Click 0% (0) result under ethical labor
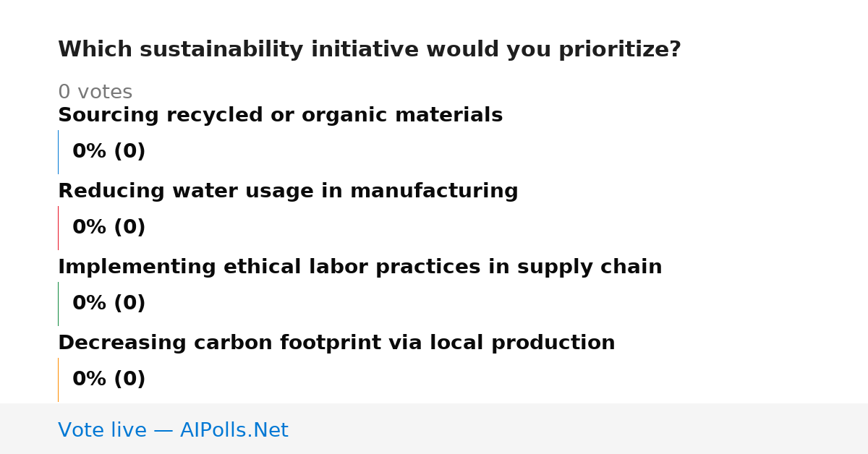 pyautogui.click(x=109, y=304)
